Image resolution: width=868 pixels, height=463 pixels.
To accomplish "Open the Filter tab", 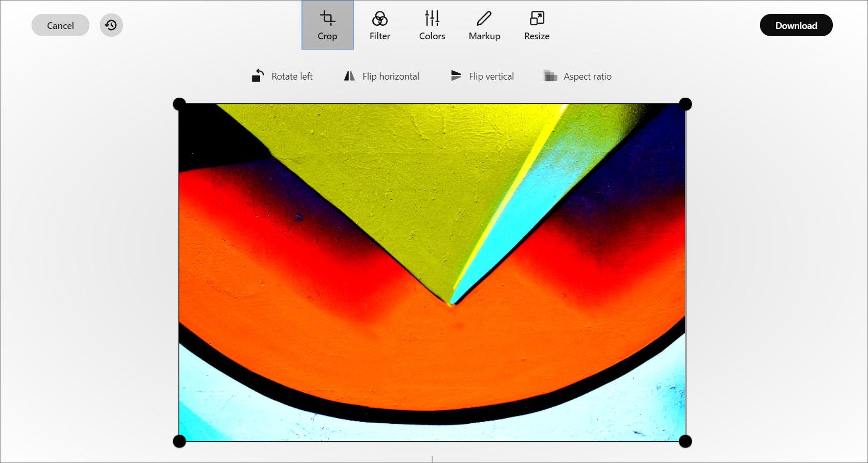I will pos(379,25).
